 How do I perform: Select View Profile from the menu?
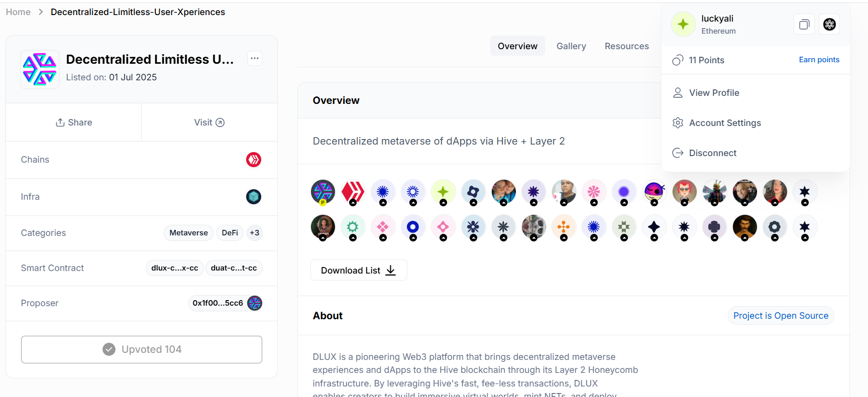(x=714, y=93)
